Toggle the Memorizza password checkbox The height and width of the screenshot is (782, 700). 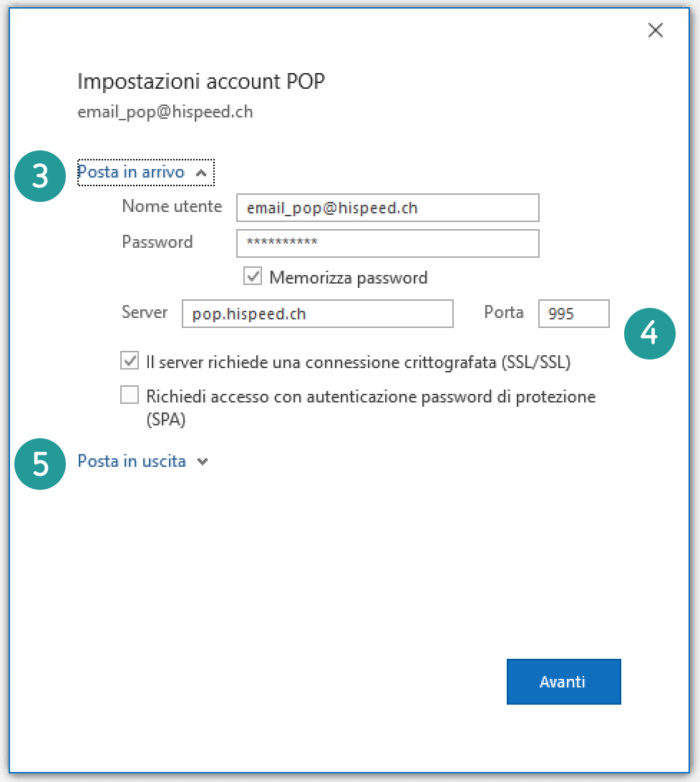click(x=253, y=276)
